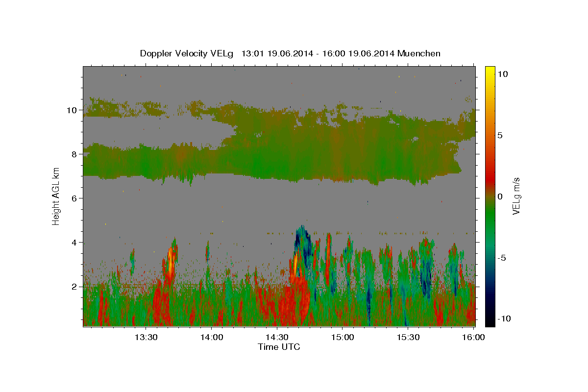Click the height axis label 8
The width and height of the screenshot is (588, 392).
pyautogui.click(x=74, y=154)
